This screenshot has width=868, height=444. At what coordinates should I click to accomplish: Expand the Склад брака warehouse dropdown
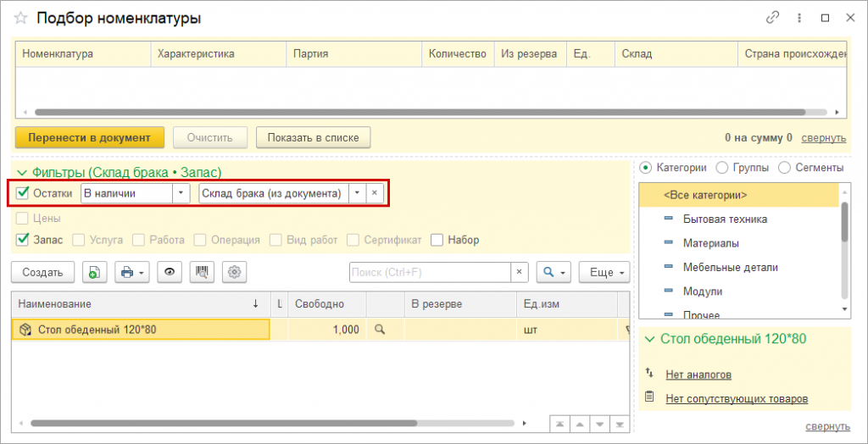click(357, 193)
